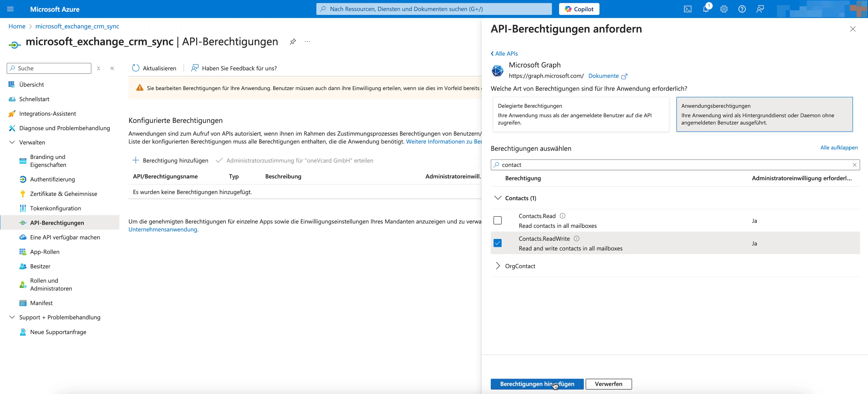
Task: Click the Manifest icon
Action: pos(23,303)
